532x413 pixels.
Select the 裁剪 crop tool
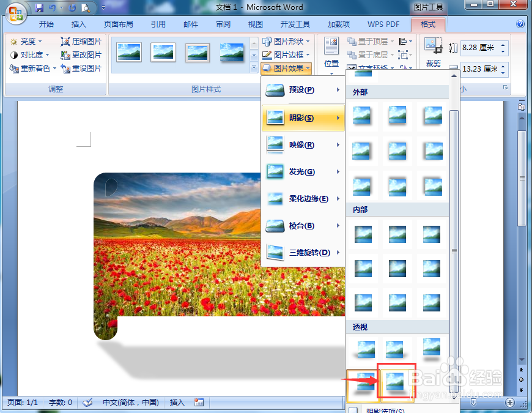(434, 53)
